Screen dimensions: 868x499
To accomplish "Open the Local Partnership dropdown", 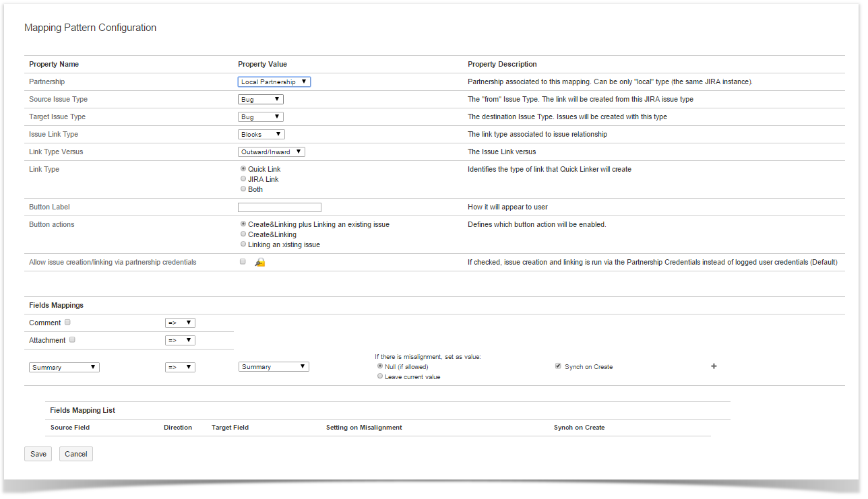I will click(x=274, y=82).
